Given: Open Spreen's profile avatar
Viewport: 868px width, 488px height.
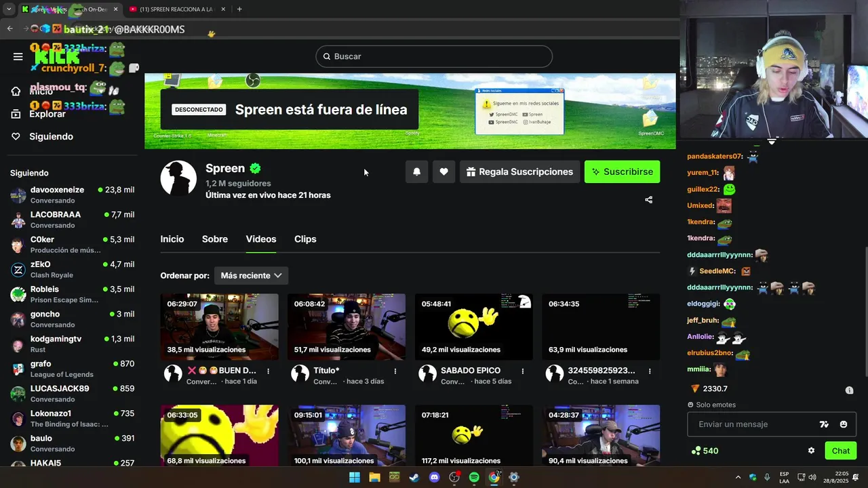Looking at the screenshot, I should 178,178.
